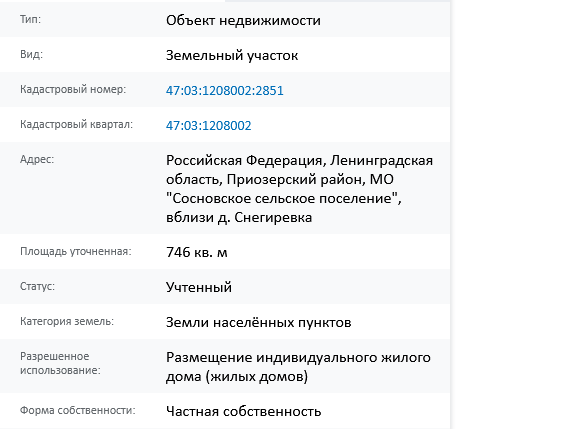This screenshot has height=429, width=574.
Task: Select the address text beginning "Российская Федерация"
Action: pos(299,189)
